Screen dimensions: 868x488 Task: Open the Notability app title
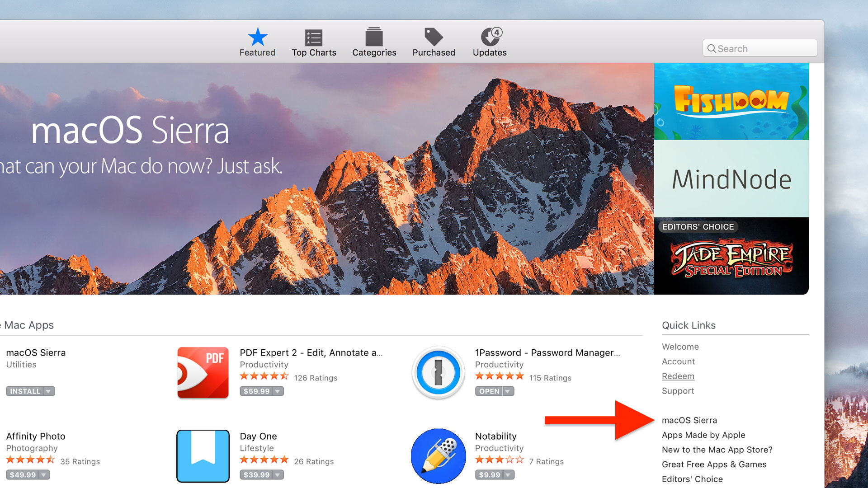[x=495, y=436]
